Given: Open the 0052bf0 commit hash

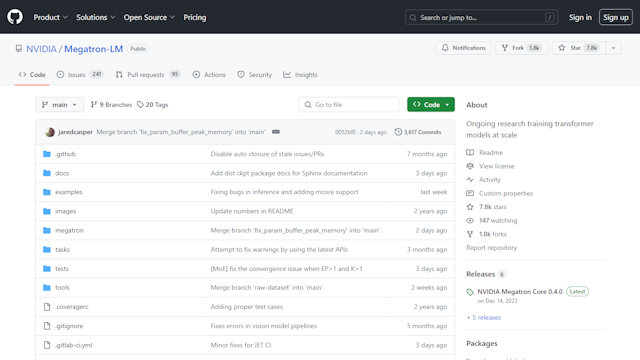Looking at the screenshot, I should (x=345, y=132).
